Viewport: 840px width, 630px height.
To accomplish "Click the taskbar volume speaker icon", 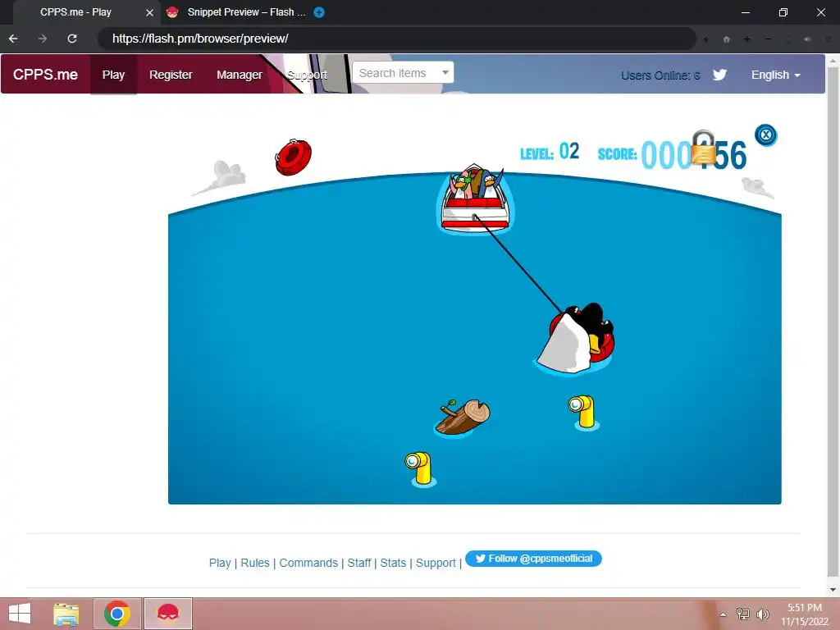I will pyautogui.click(x=763, y=614).
